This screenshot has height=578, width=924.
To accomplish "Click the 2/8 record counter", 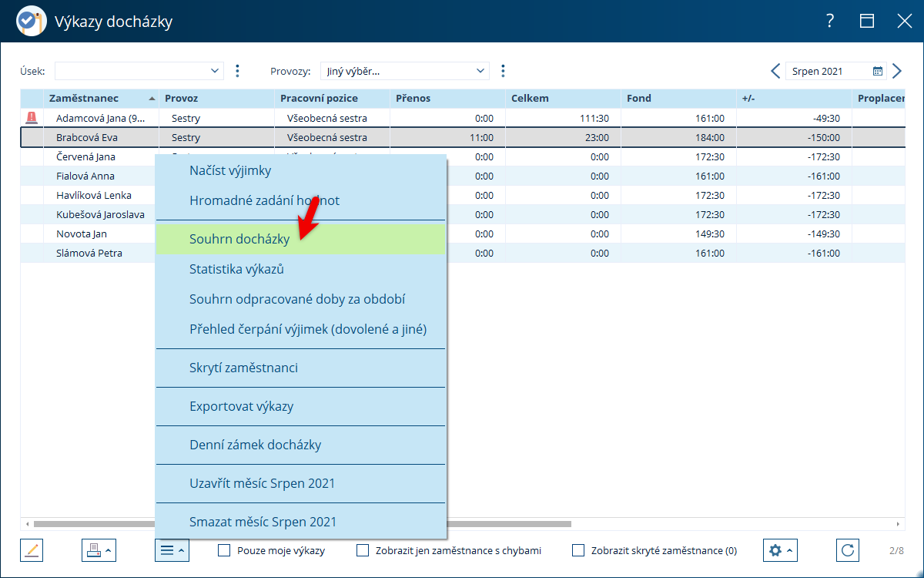I will (896, 550).
